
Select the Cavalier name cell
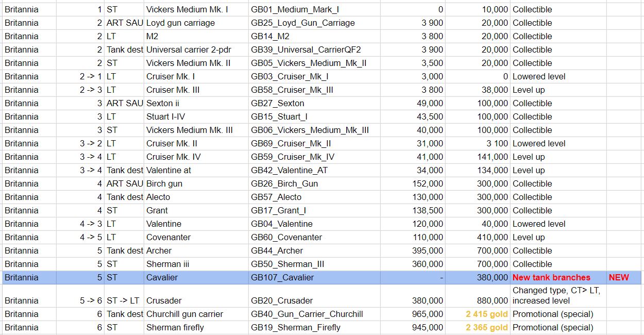196,277
